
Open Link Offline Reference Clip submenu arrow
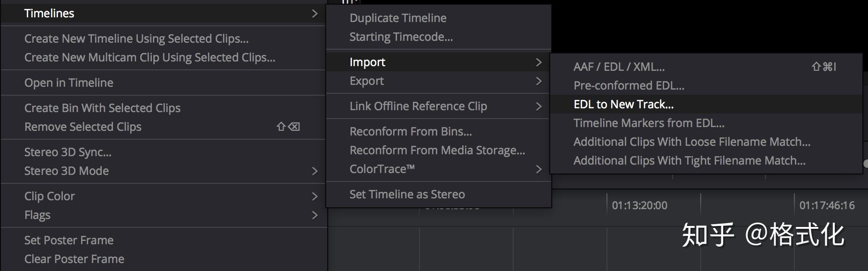coord(539,106)
